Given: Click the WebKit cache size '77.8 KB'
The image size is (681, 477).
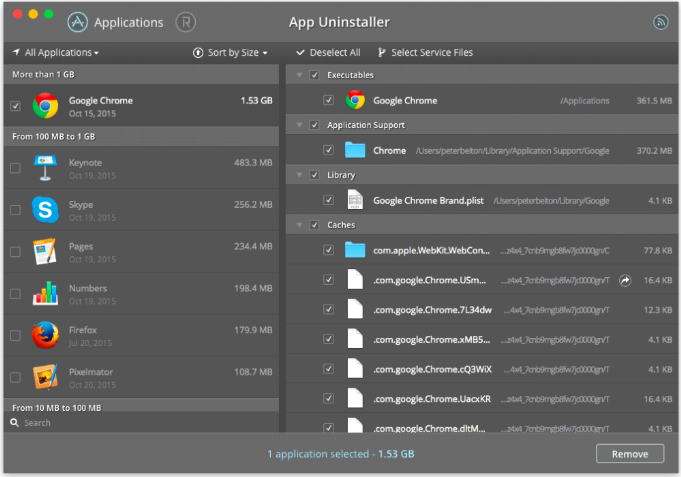Looking at the screenshot, I should tap(658, 251).
